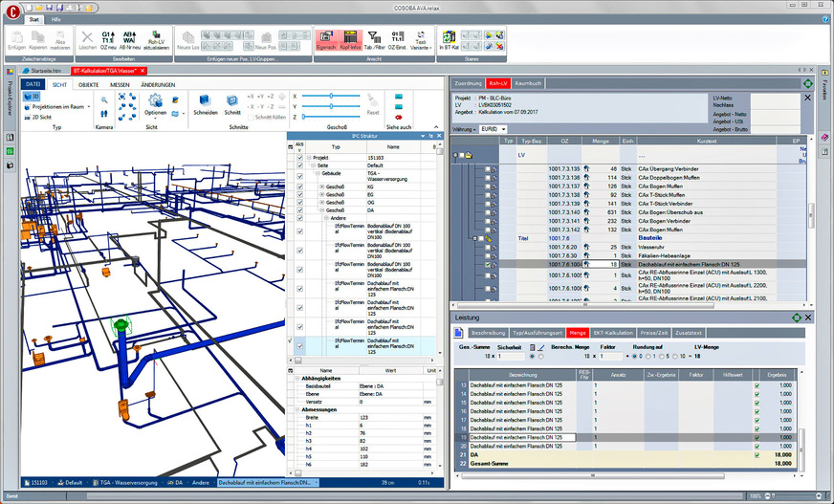
Task: Click the Raumbuch tab button
Action: (x=529, y=83)
